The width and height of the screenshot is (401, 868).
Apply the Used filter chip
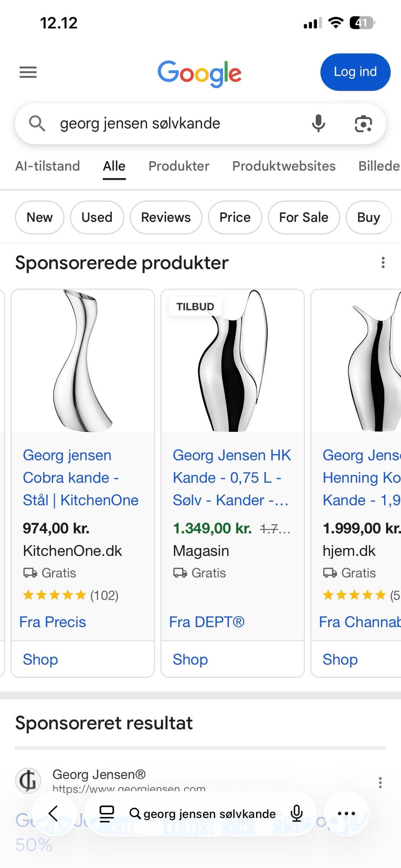click(97, 217)
